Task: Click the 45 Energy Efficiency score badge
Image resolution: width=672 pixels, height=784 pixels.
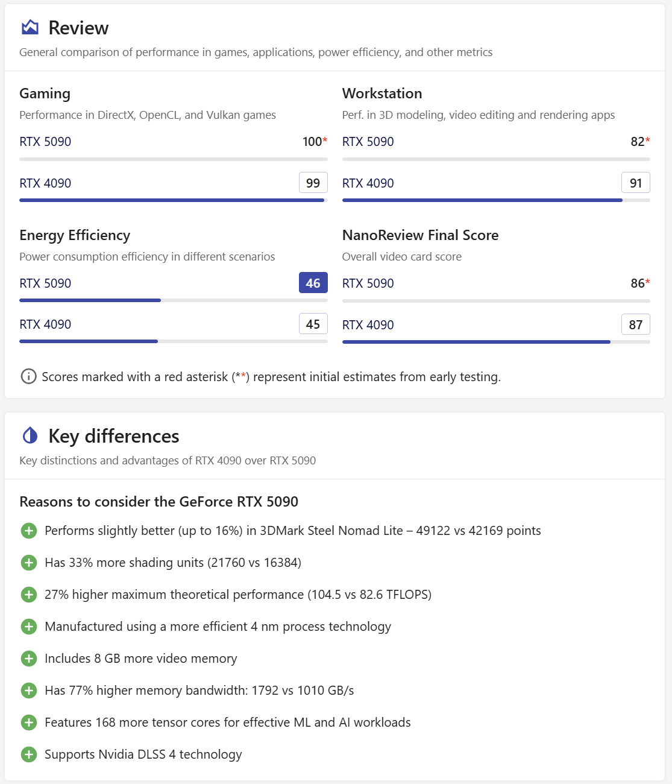Action: 313,324
